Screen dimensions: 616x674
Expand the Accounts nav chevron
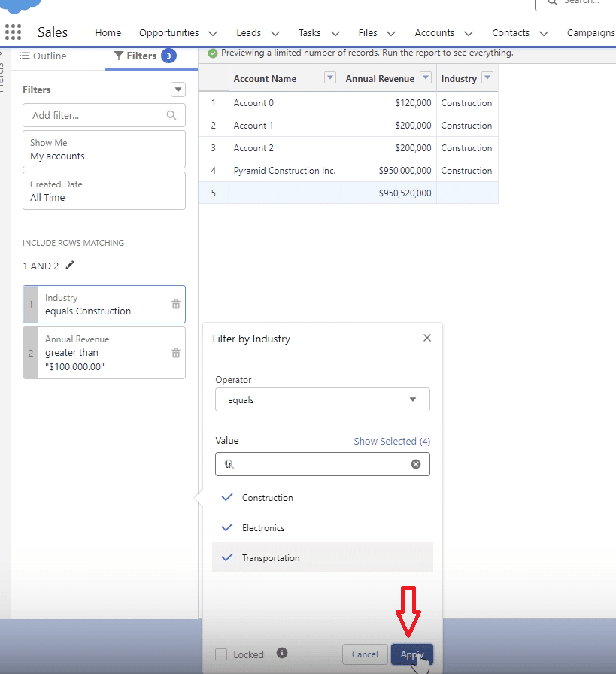[469, 34]
